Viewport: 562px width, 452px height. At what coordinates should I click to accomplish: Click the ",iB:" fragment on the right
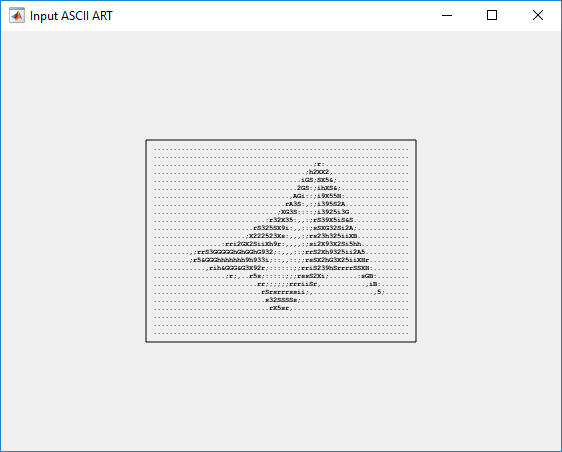(x=373, y=284)
